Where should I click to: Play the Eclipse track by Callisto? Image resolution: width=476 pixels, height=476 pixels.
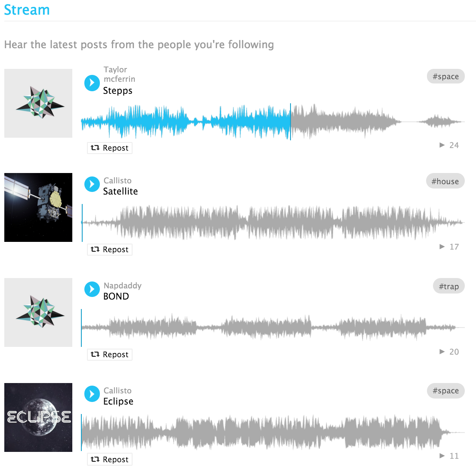(x=92, y=394)
